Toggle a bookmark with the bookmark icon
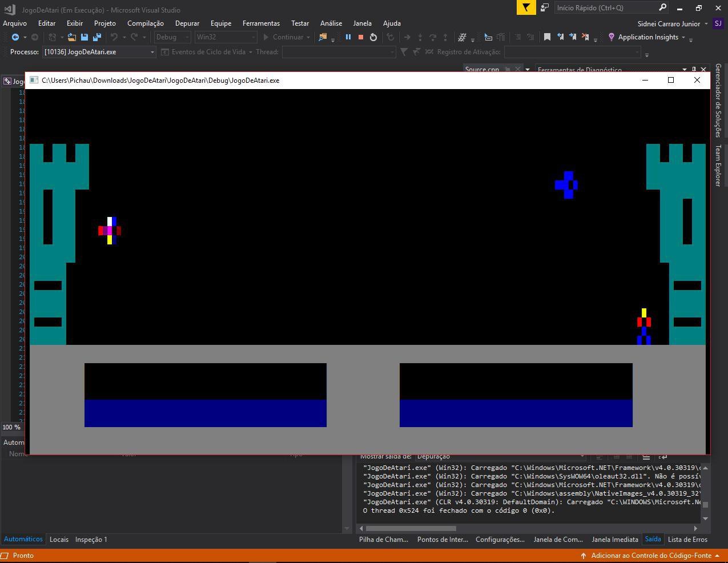 pyautogui.click(x=547, y=37)
